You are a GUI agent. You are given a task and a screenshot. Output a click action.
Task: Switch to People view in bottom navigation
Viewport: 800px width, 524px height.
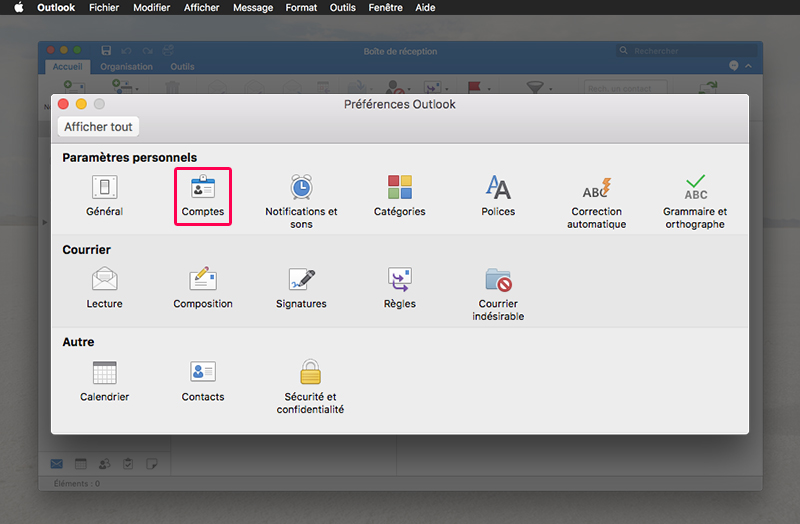pyautogui.click(x=105, y=464)
